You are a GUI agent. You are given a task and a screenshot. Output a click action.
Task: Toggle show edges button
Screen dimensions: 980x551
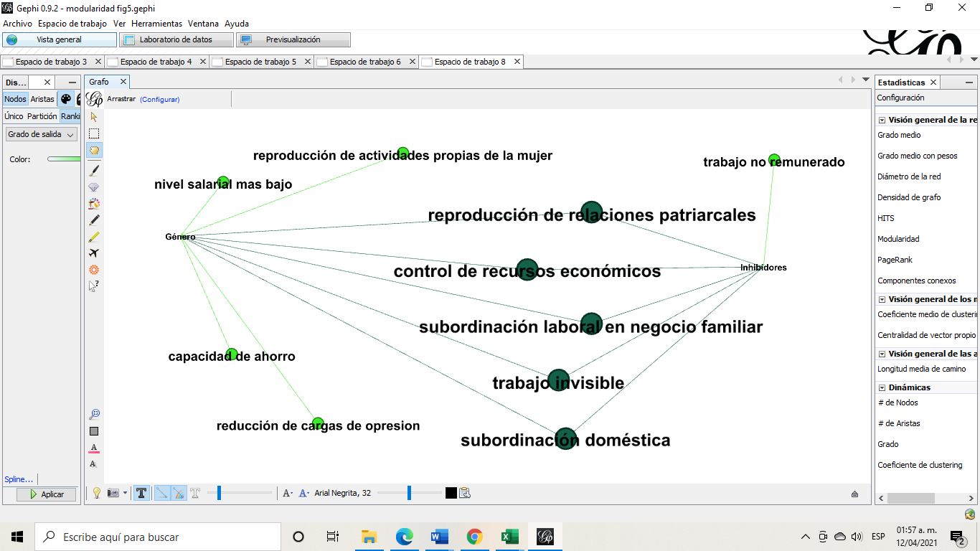pyautogui.click(x=162, y=493)
